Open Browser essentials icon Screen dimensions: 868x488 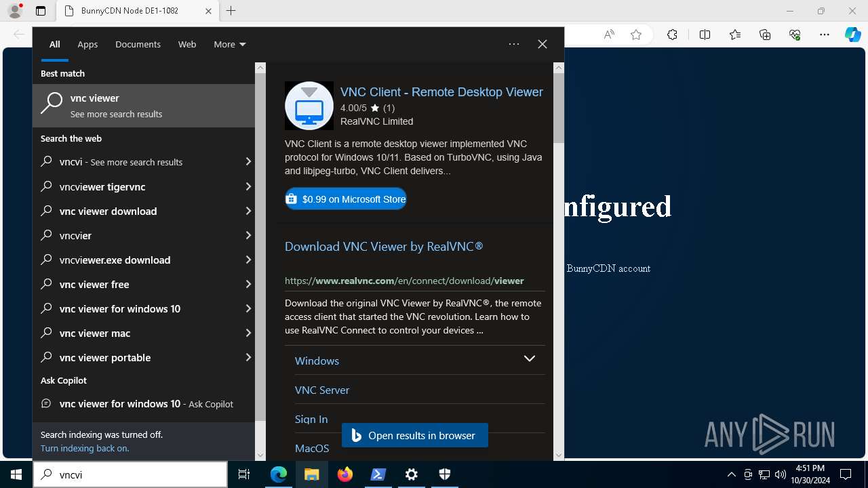point(795,35)
